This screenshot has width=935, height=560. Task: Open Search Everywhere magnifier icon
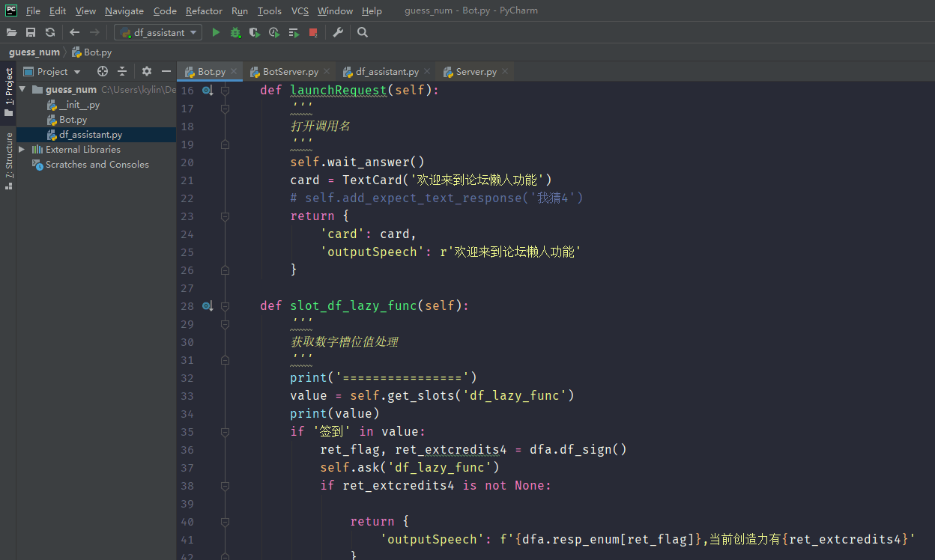pos(363,32)
